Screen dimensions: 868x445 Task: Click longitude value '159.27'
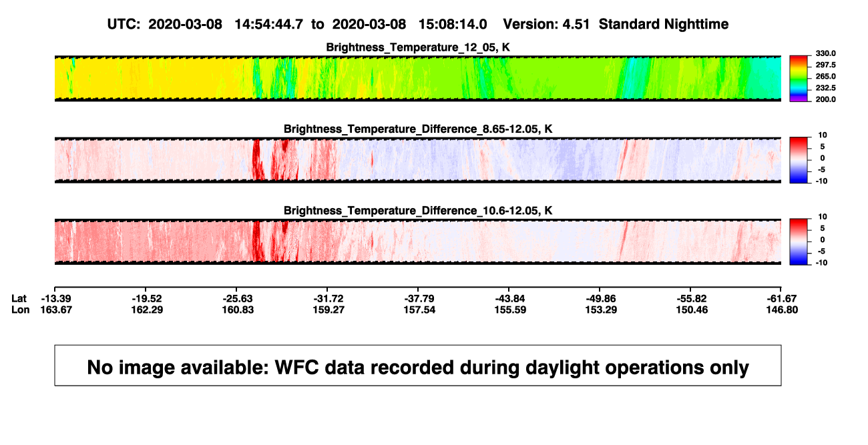coord(329,310)
